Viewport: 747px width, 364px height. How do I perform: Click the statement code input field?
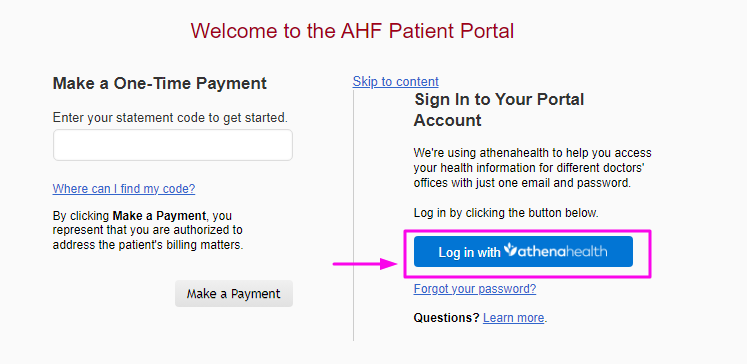pyautogui.click(x=172, y=145)
